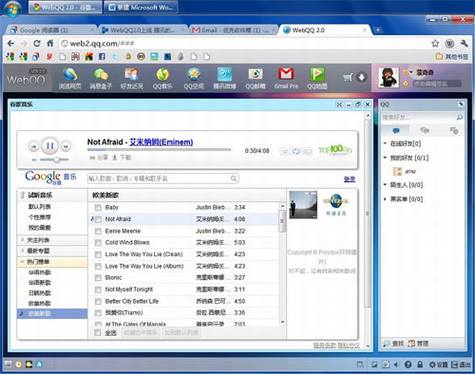Switch to the recent contacts tab
The width and height of the screenshot is (475, 374).
click(x=454, y=130)
